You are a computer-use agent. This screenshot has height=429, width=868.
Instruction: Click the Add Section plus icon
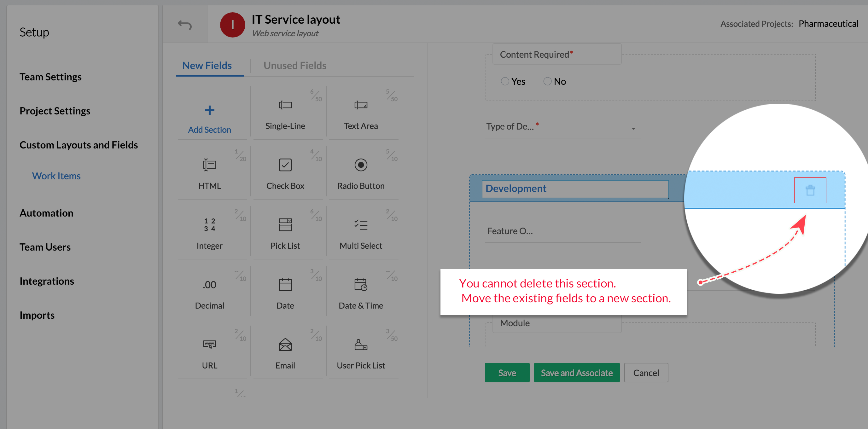[209, 110]
